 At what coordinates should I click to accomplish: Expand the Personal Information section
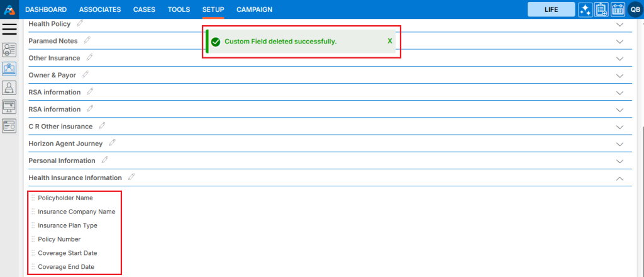pos(619,161)
